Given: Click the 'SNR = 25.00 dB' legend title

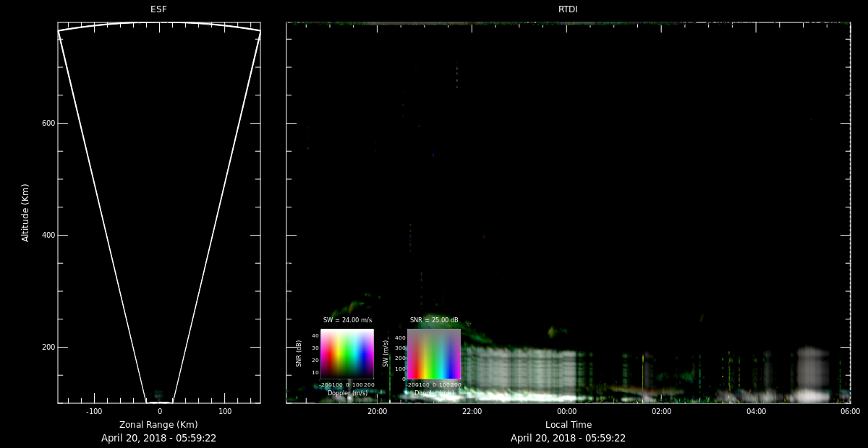Looking at the screenshot, I should 434,320.
